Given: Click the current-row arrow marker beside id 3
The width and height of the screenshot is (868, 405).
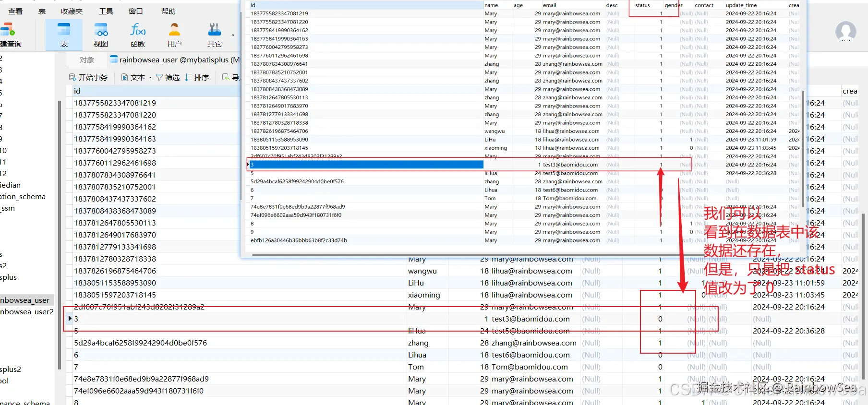Looking at the screenshot, I should [70, 318].
